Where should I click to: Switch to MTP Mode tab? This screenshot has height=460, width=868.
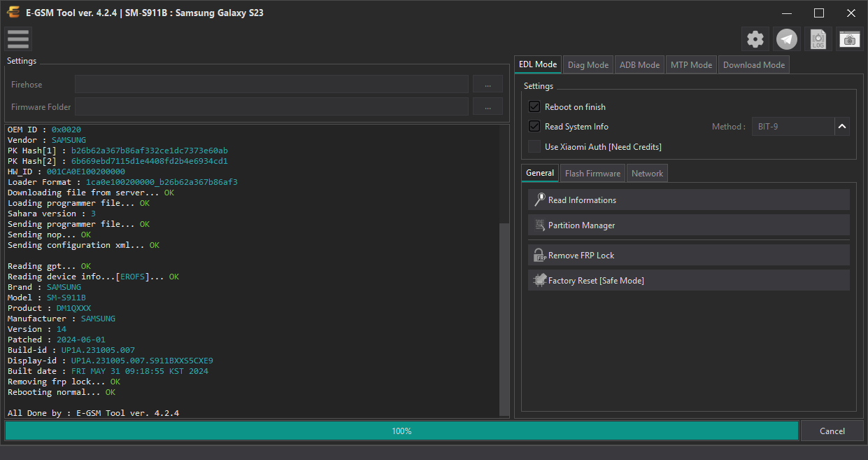(691, 64)
